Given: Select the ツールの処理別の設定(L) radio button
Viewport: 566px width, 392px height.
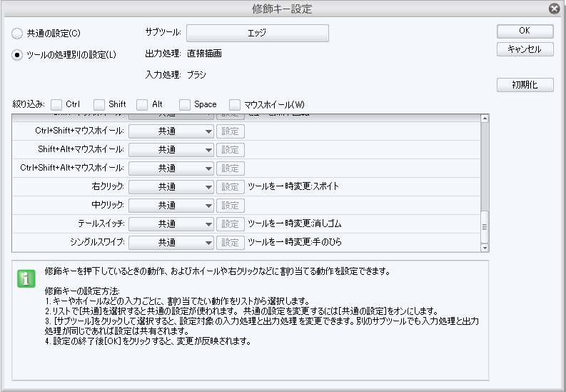Looking at the screenshot, I should coord(18,54).
